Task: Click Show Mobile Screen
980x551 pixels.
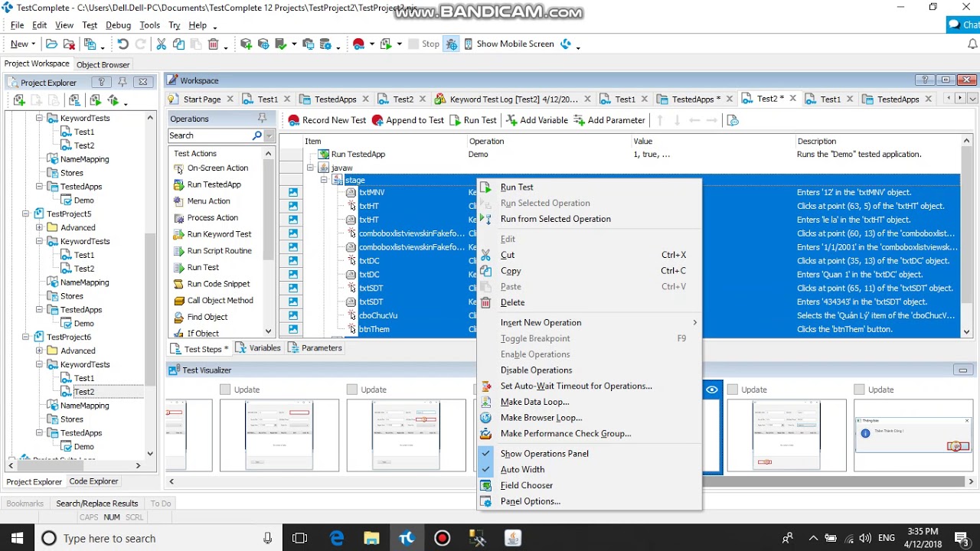Action: click(x=508, y=44)
